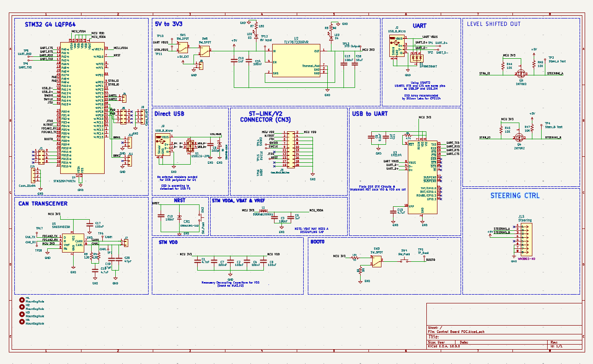Image resolution: width=593 pixels, height=364 pixels.
Task: Select the SP0503BAHT ESD array D1
Action: 417,58
